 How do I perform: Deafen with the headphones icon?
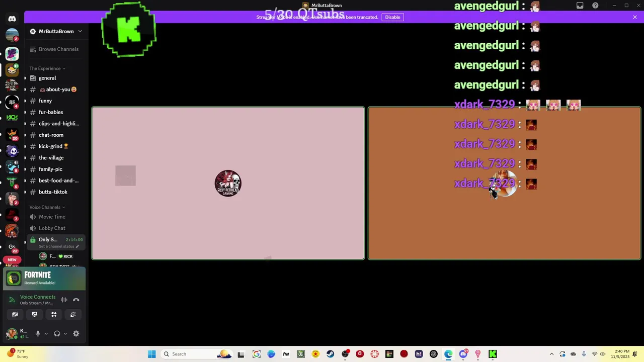pyautogui.click(x=57, y=333)
